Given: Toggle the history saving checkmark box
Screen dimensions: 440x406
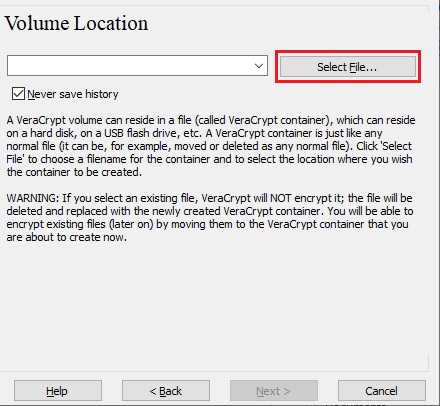Looking at the screenshot, I should (18, 94).
